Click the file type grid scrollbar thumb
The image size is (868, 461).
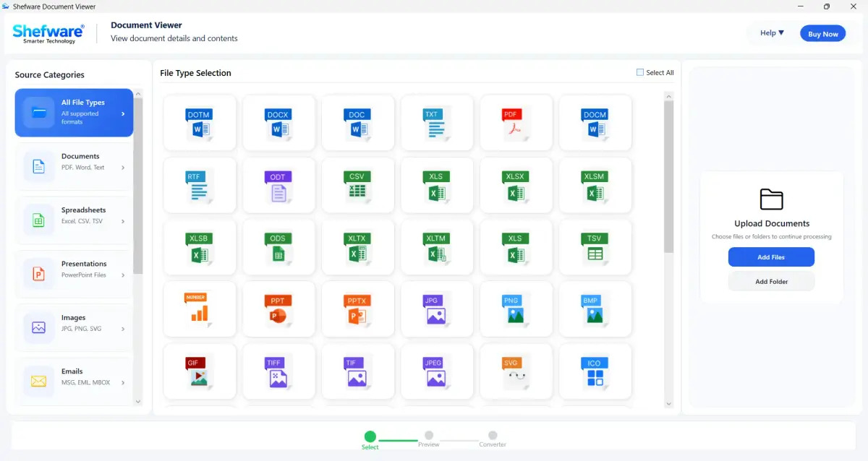coord(668,176)
